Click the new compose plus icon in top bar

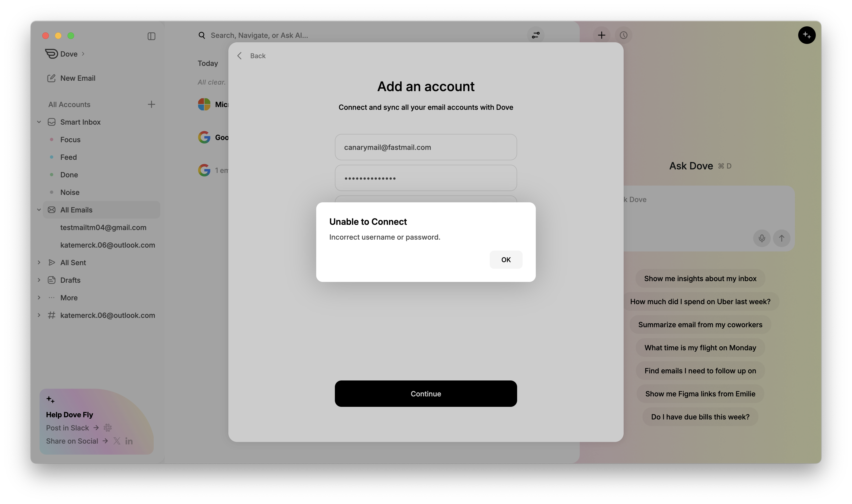tap(601, 35)
